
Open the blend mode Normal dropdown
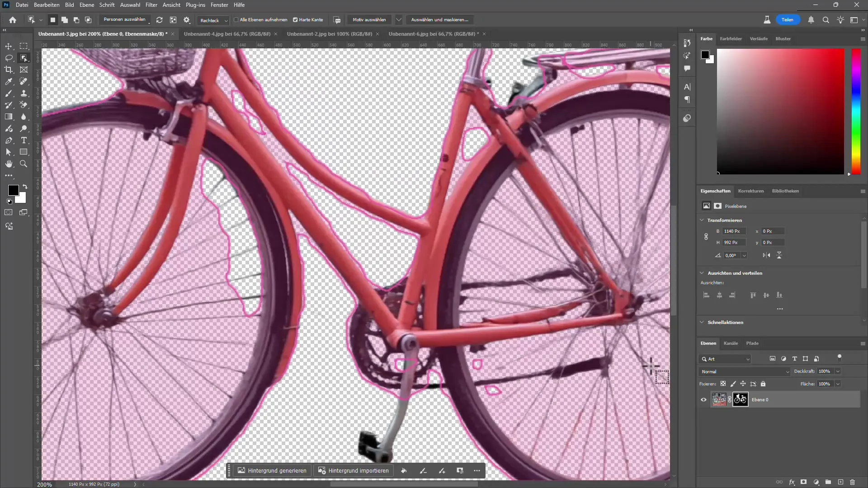click(x=745, y=371)
